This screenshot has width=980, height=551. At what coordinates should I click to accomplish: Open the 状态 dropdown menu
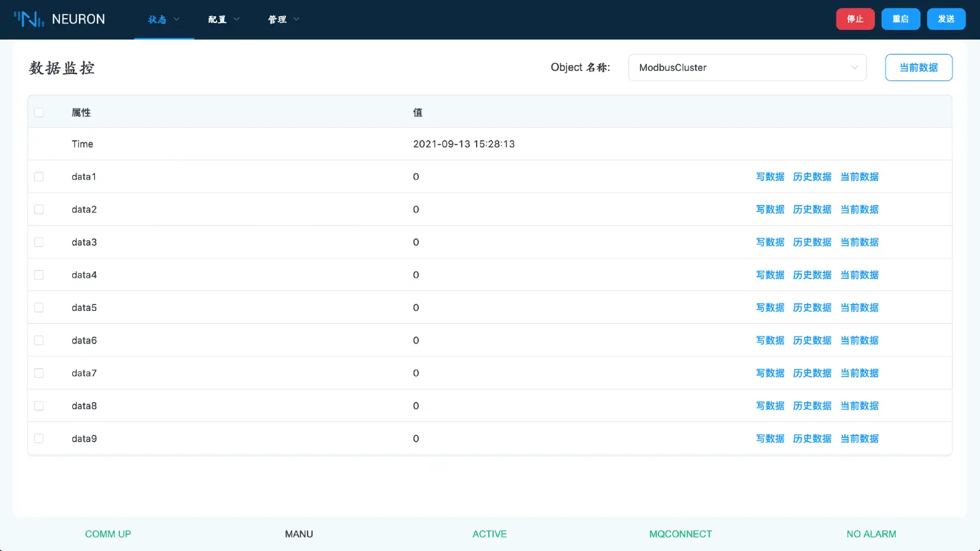pos(163,20)
